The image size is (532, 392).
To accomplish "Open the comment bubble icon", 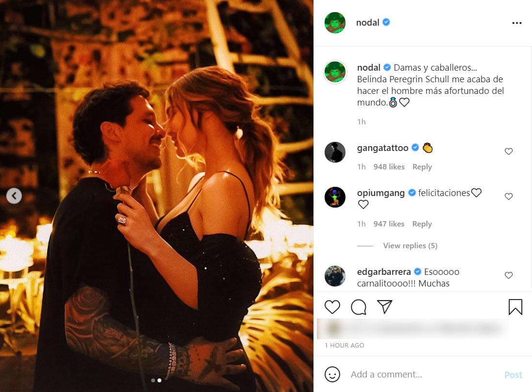I will (x=359, y=307).
